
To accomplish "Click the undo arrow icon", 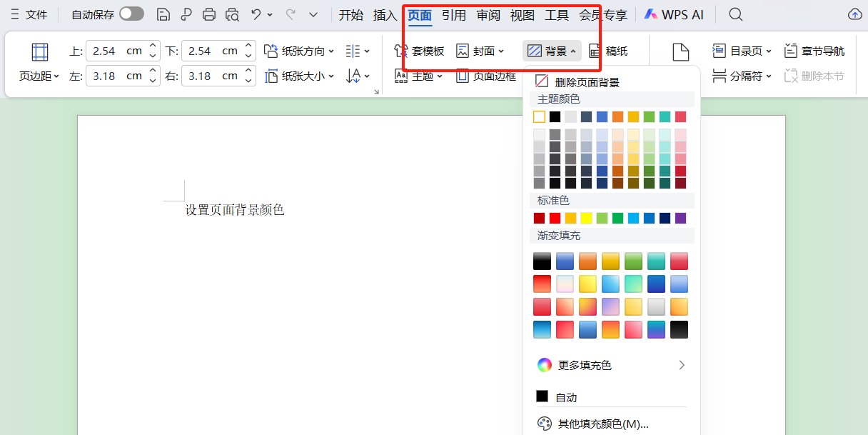I will point(256,14).
